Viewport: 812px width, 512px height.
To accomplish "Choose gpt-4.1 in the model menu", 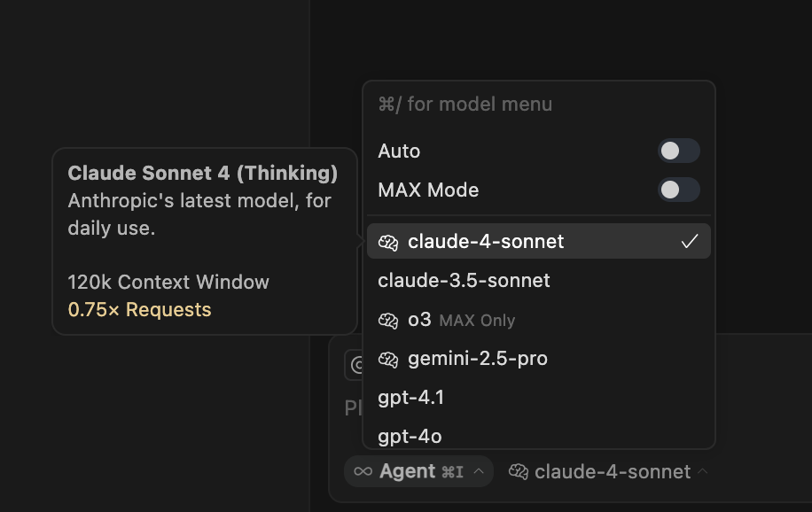I will [x=539, y=398].
